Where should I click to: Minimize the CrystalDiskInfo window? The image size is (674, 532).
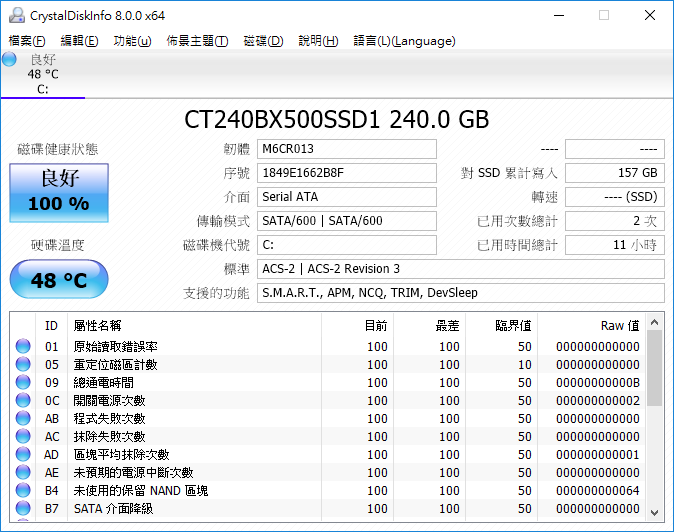tap(559, 15)
